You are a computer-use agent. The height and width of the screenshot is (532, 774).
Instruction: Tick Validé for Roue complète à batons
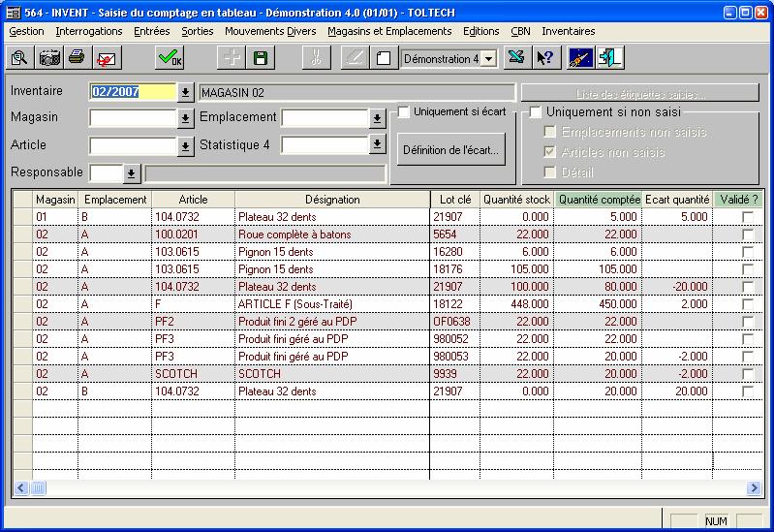tap(748, 235)
